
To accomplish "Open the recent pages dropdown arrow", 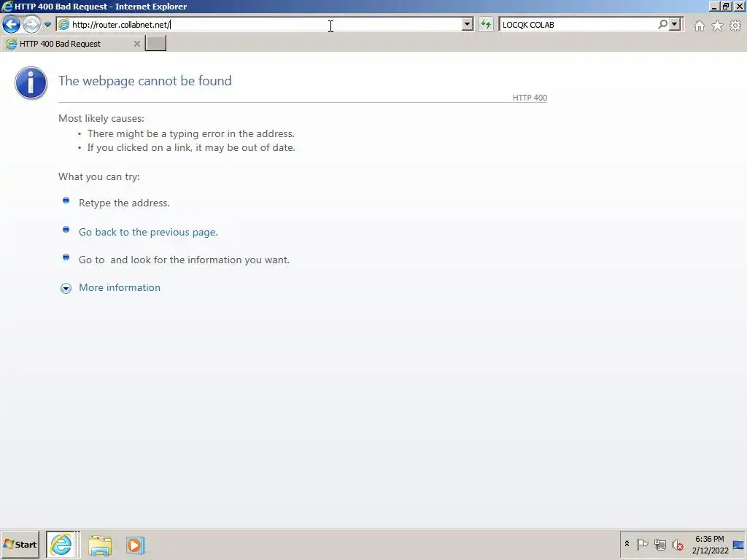I will (x=47, y=24).
